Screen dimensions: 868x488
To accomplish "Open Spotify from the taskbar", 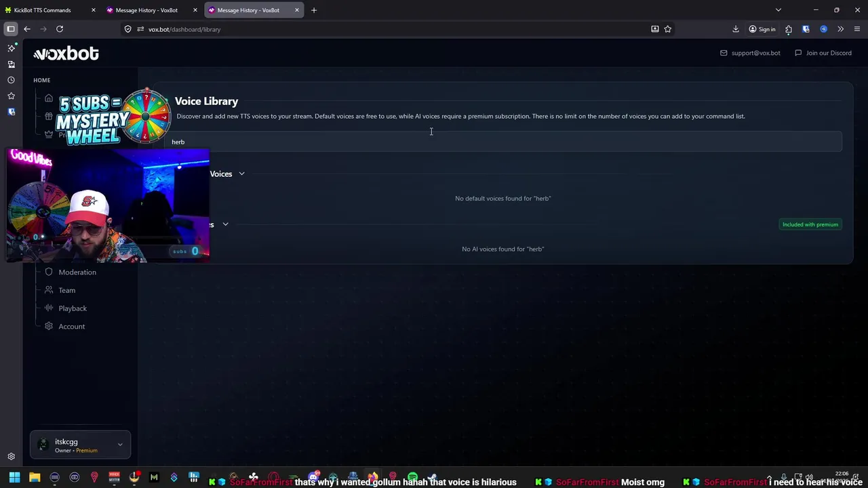I will click(x=412, y=477).
